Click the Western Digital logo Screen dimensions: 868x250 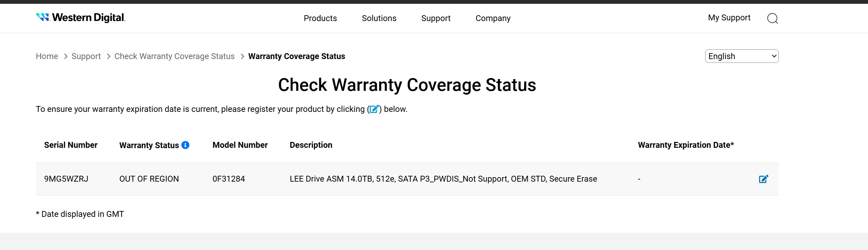81,17
